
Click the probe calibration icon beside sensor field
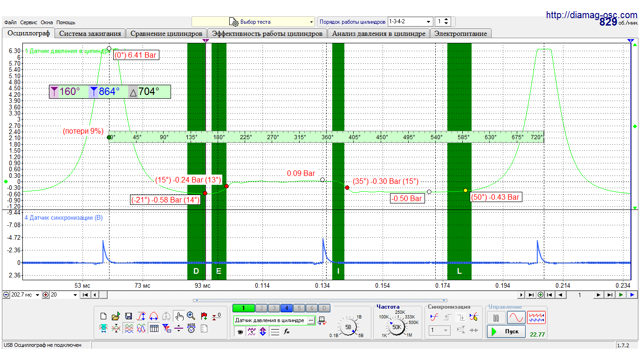pyautogui.click(x=322, y=321)
